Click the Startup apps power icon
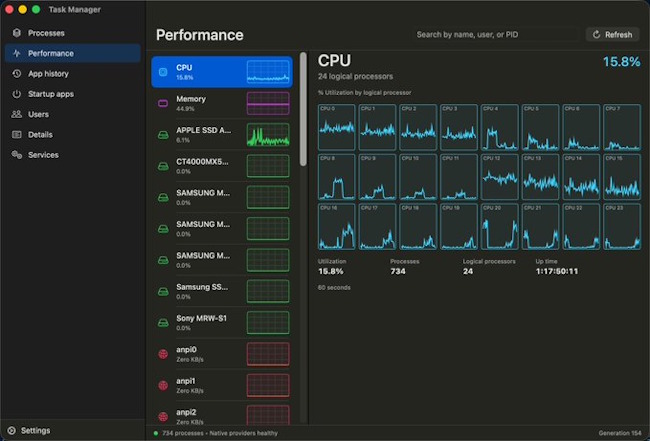The width and height of the screenshot is (650, 441). [17, 94]
